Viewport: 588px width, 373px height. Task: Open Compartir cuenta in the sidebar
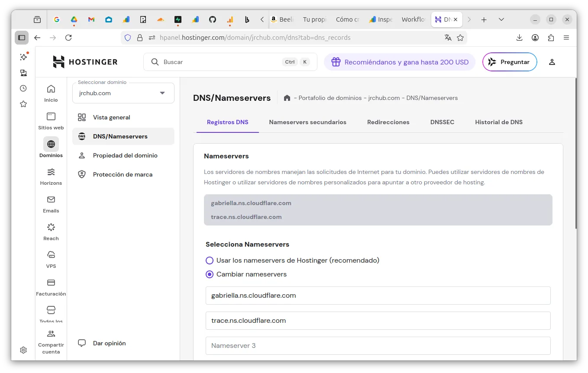[x=51, y=342]
